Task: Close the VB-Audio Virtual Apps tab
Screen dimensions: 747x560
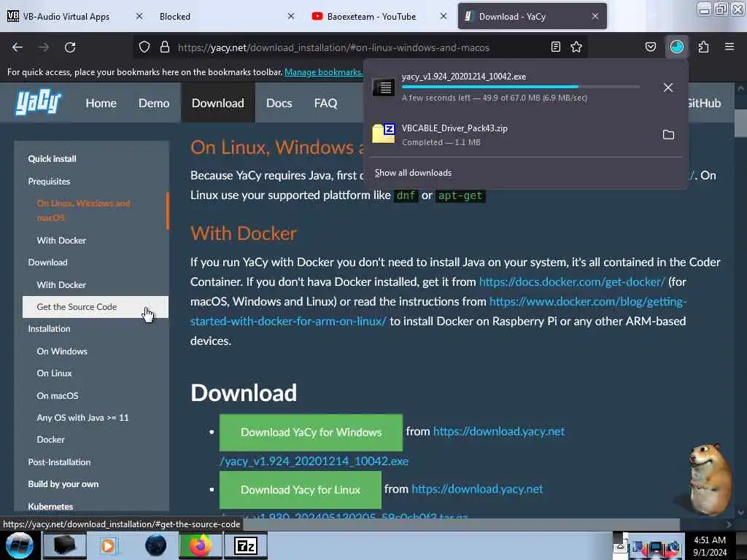Action: click(139, 16)
